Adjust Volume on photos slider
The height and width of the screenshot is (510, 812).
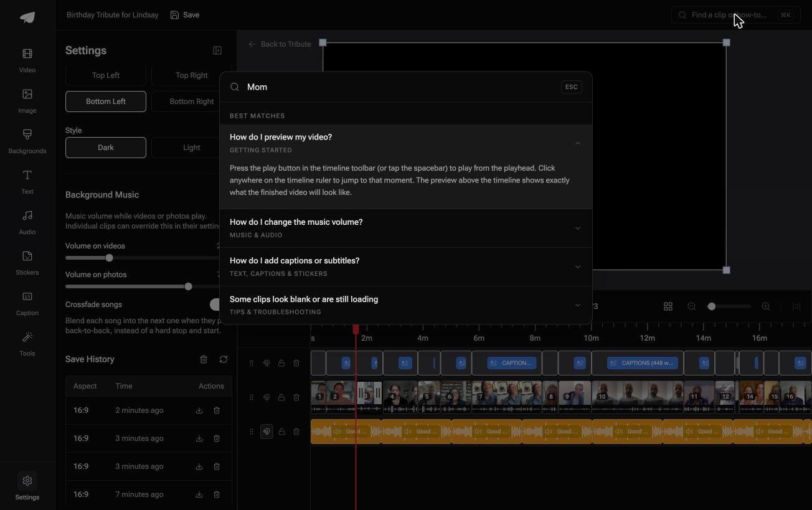(188, 286)
